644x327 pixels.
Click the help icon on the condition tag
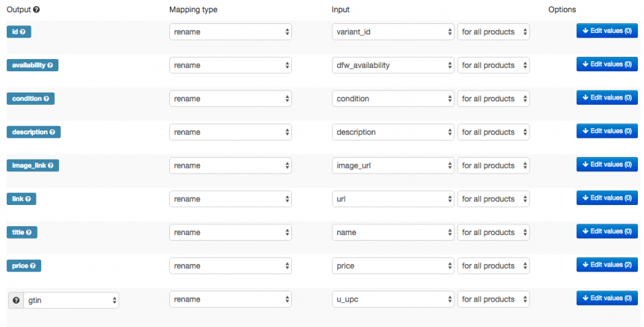(47, 99)
